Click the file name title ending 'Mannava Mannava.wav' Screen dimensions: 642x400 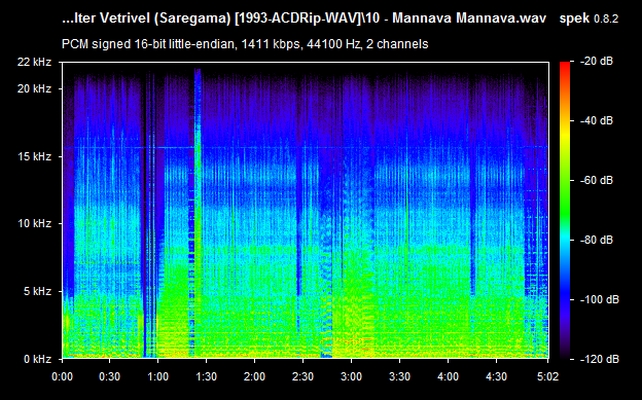click(x=304, y=18)
